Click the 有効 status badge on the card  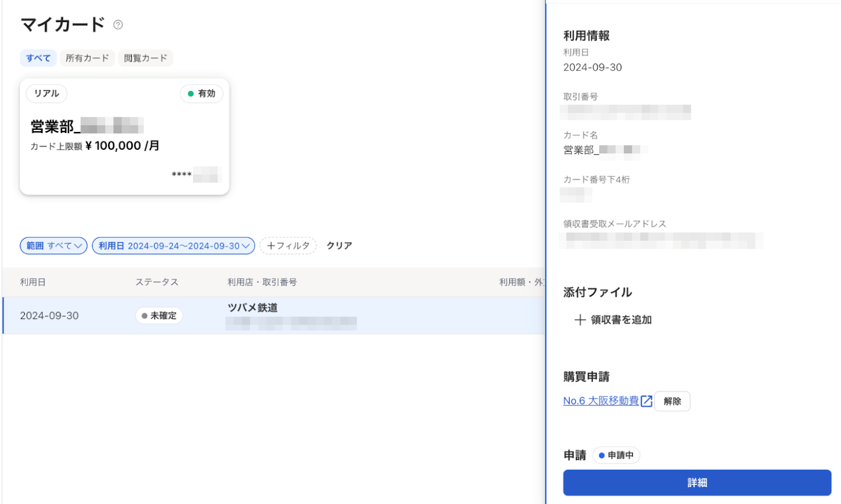point(202,94)
